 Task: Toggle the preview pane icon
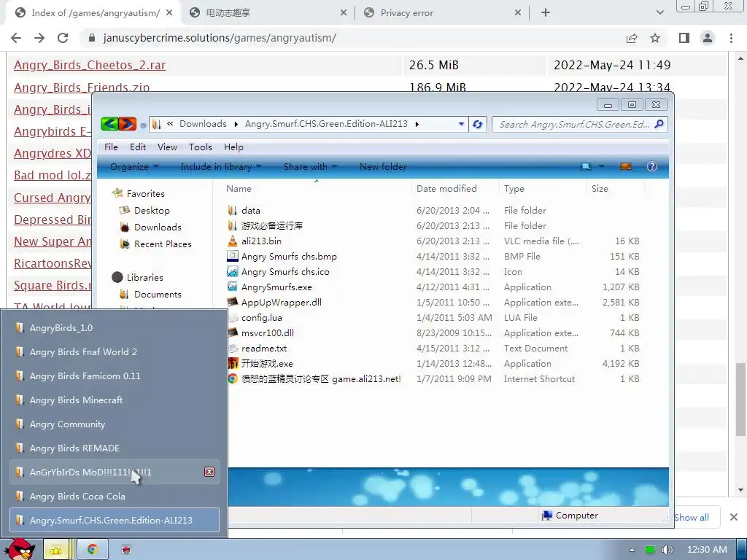tap(625, 167)
